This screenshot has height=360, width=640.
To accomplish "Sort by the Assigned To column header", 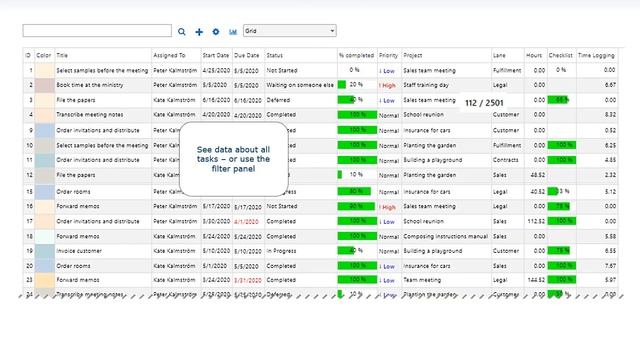I will [169, 55].
